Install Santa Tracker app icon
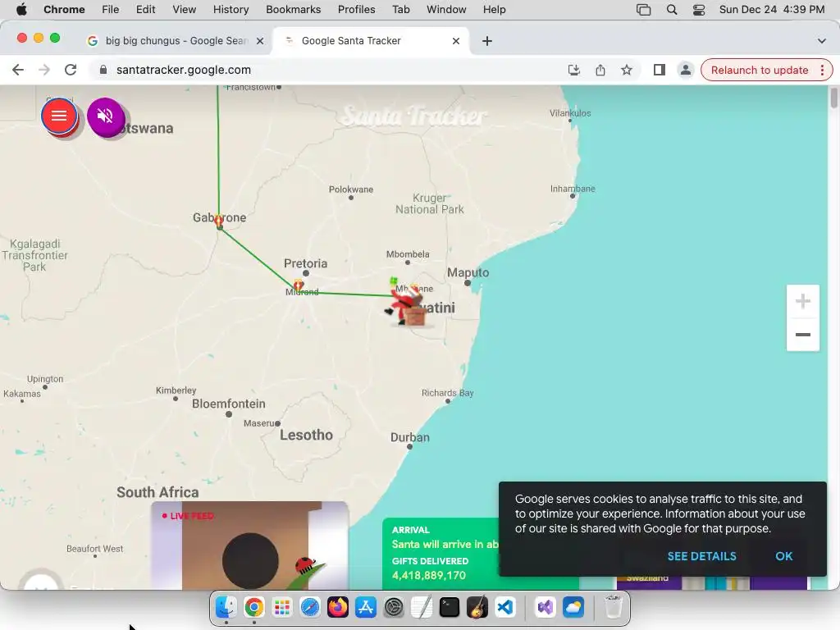The image size is (840, 630). 574,70
